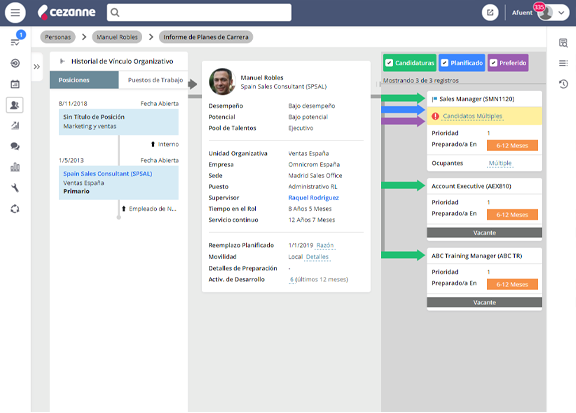Open the user profile dropdown arrow
Screen dimensions: 576x413
point(561,12)
